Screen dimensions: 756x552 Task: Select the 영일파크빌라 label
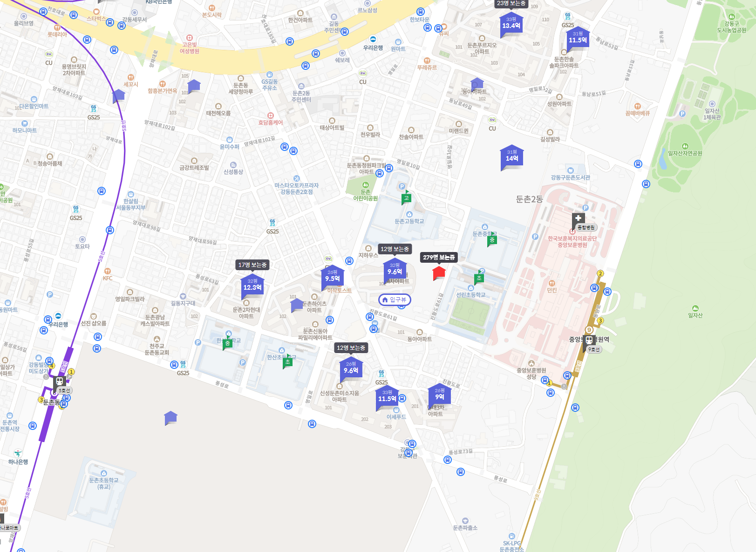click(130, 299)
